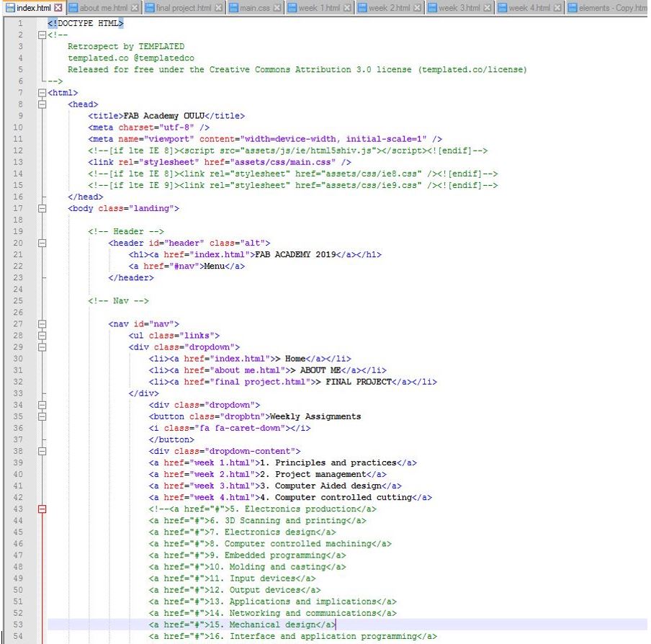Collapse the red comment fold at line 43
651x644 pixels.
click(42, 509)
